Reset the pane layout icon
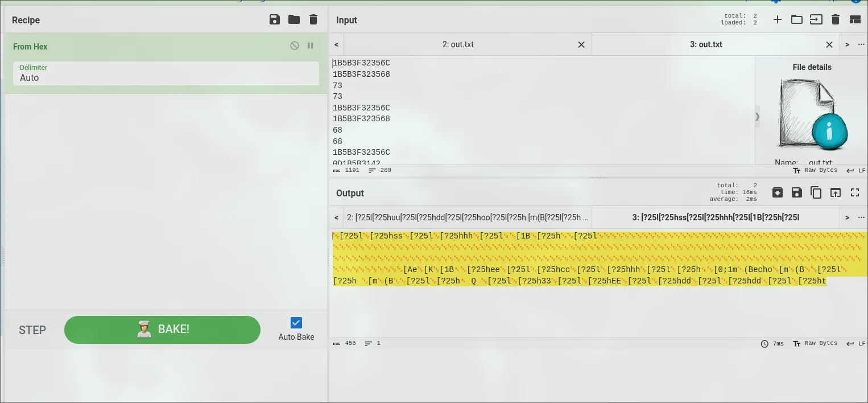 (x=855, y=20)
